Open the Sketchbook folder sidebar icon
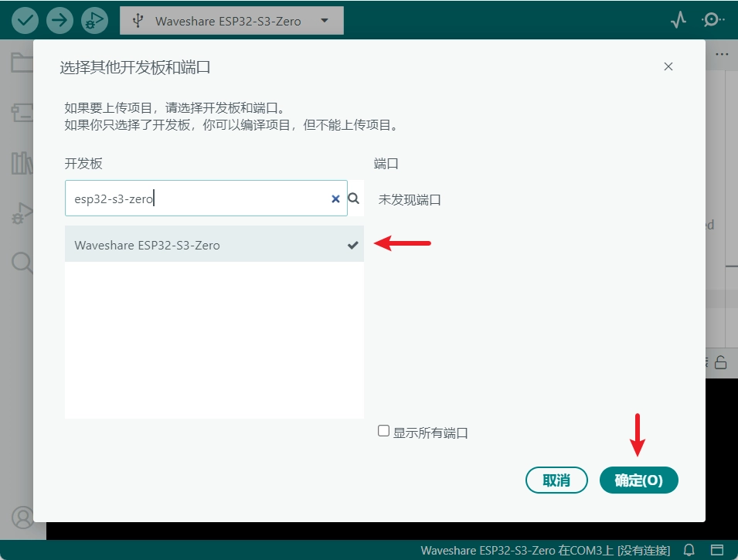738x560 pixels. [x=22, y=63]
